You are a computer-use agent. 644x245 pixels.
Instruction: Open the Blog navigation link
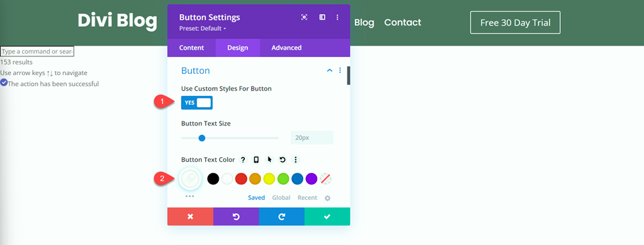tap(364, 23)
